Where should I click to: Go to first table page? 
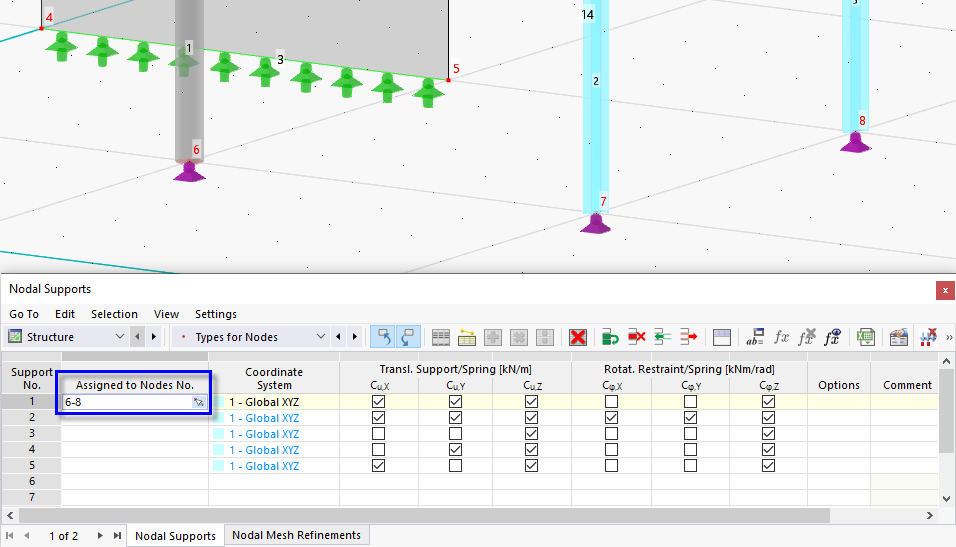10,535
